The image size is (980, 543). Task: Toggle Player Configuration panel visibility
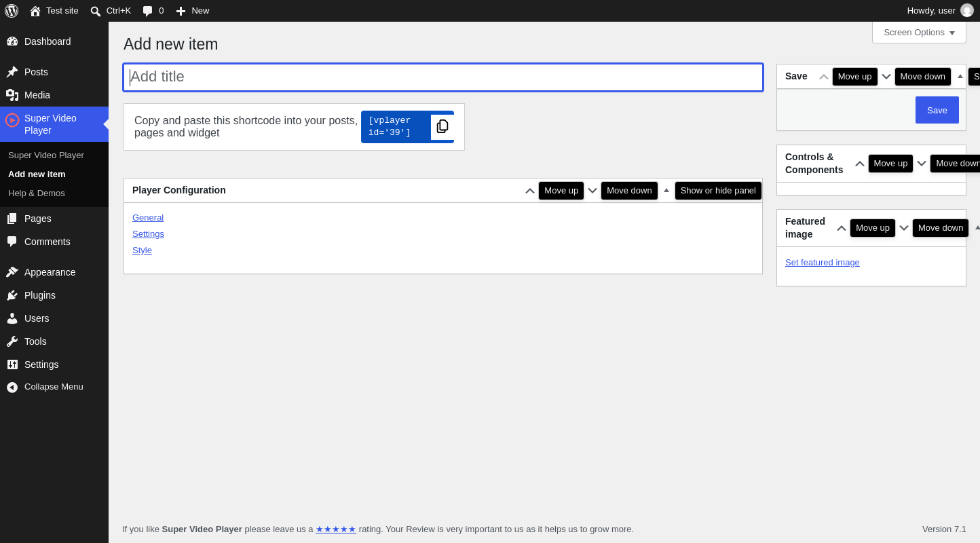coord(666,191)
